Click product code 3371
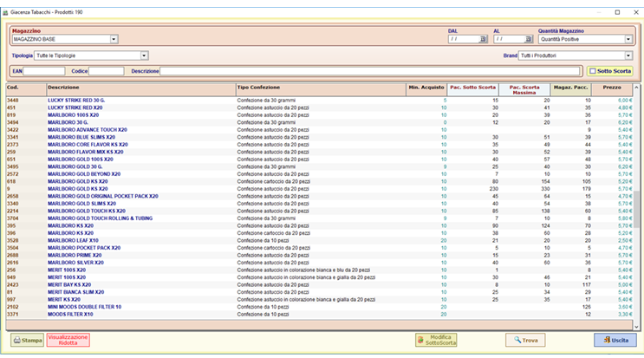644x358 pixels. click(x=13, y=315)
